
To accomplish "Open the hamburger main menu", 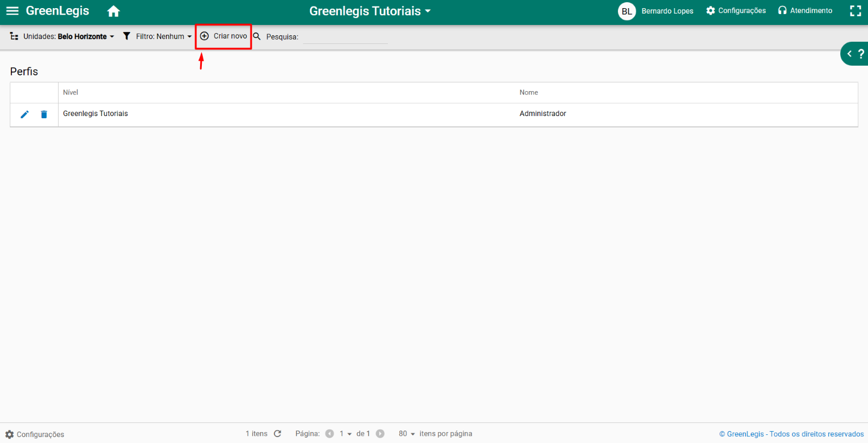I will [12, 11].
